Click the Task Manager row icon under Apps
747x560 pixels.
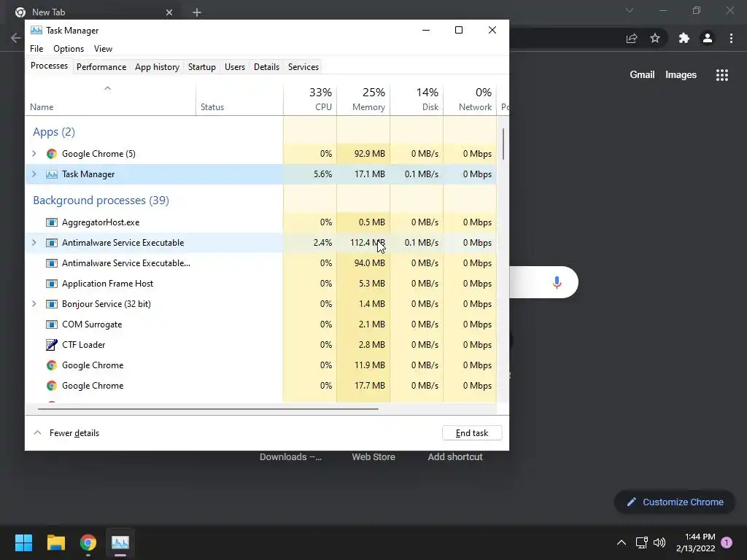(52, 174)
